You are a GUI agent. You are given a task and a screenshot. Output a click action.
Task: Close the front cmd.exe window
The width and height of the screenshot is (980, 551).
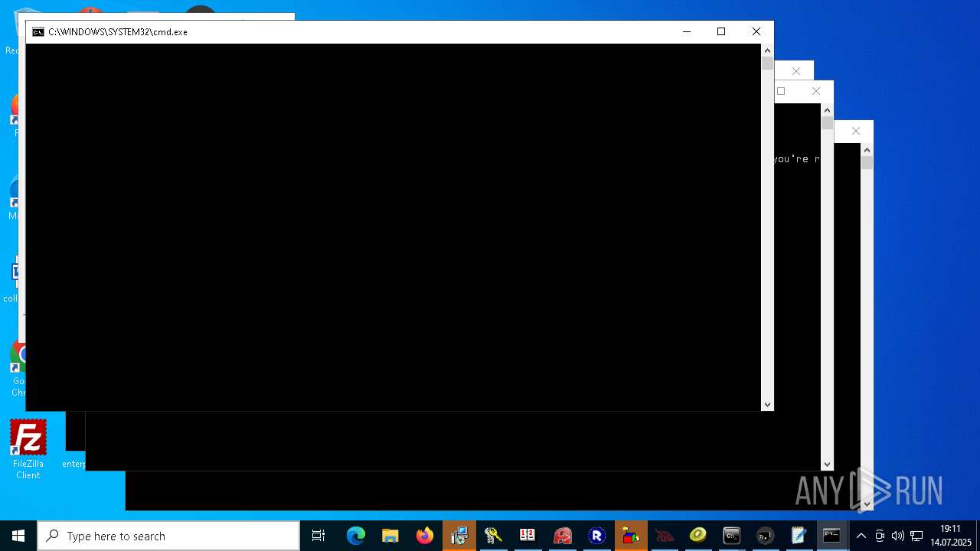[756, 31]
